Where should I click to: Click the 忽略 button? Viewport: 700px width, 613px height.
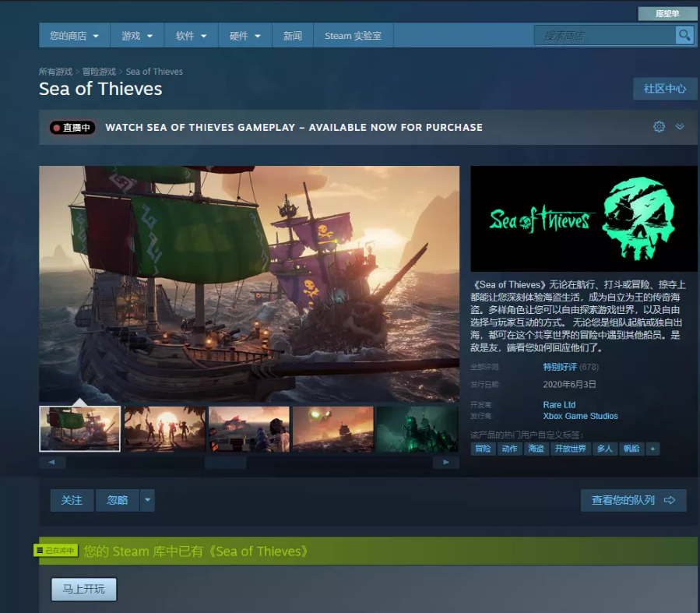coord(118,500)
